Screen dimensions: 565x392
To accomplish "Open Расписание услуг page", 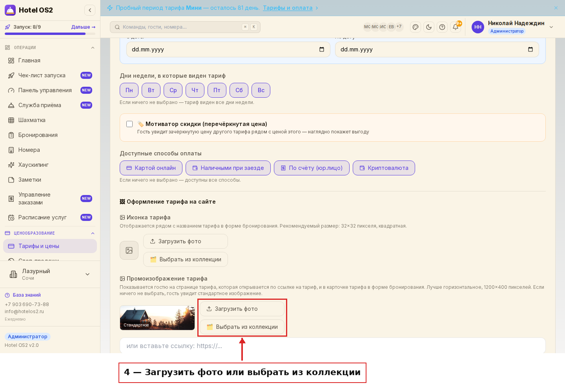I will (50, 217).
